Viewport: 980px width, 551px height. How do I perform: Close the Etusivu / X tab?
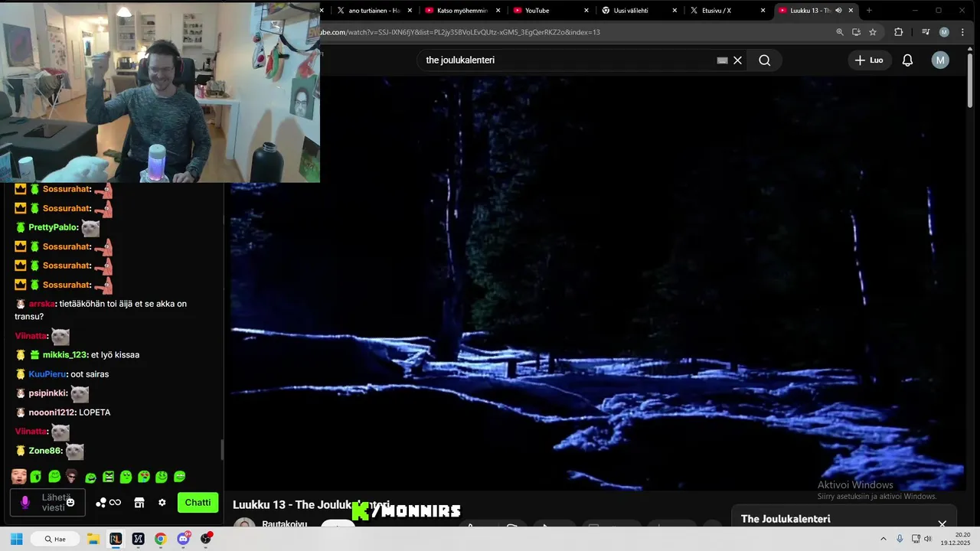coord(763,11)
